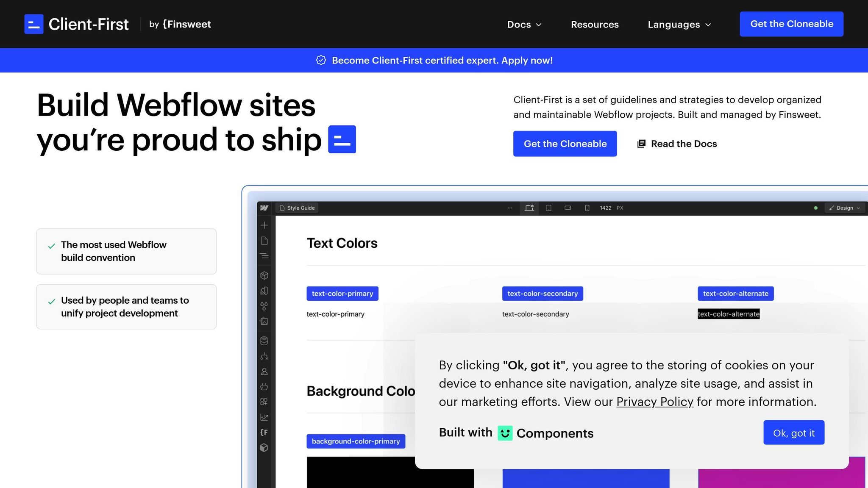The width and height of the screenshot is (868, 488).
Task: Open the CMS database icon
Action: click(x=264, y=341)
